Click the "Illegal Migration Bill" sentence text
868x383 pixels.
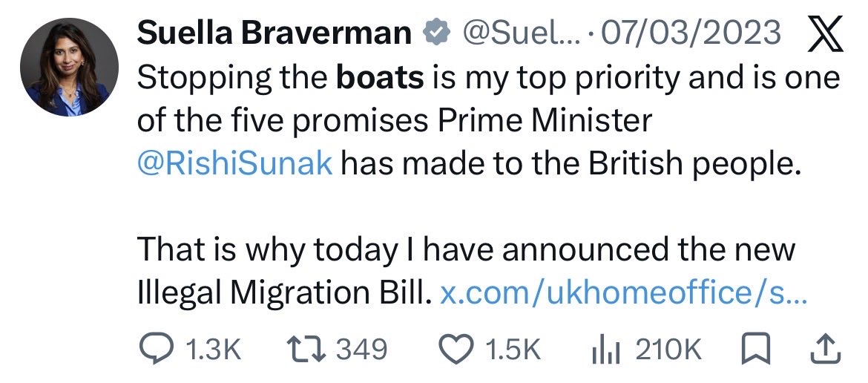coord(284,293)
